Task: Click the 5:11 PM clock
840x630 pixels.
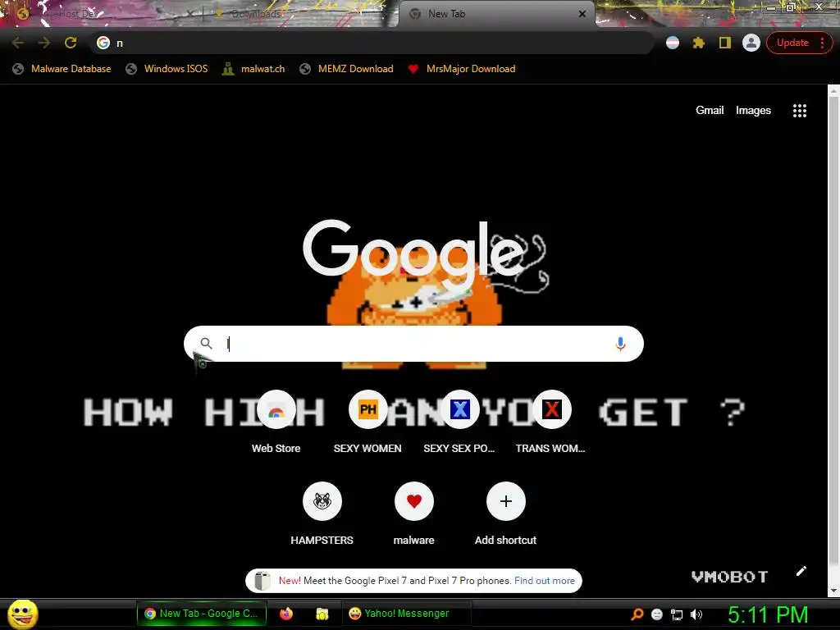Action: 768,614
